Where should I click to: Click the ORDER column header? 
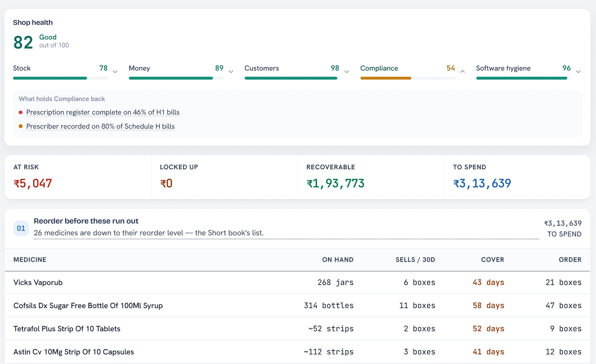coord(570,260)
